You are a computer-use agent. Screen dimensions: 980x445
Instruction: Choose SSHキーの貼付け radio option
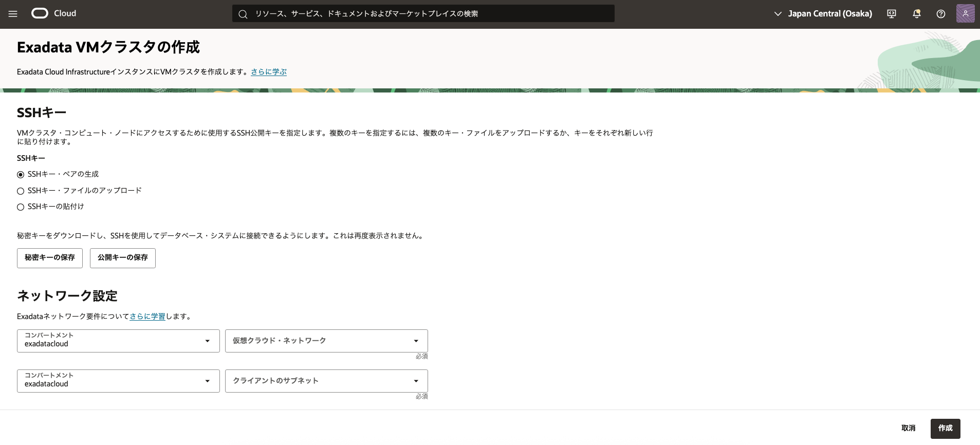[21, 207]
